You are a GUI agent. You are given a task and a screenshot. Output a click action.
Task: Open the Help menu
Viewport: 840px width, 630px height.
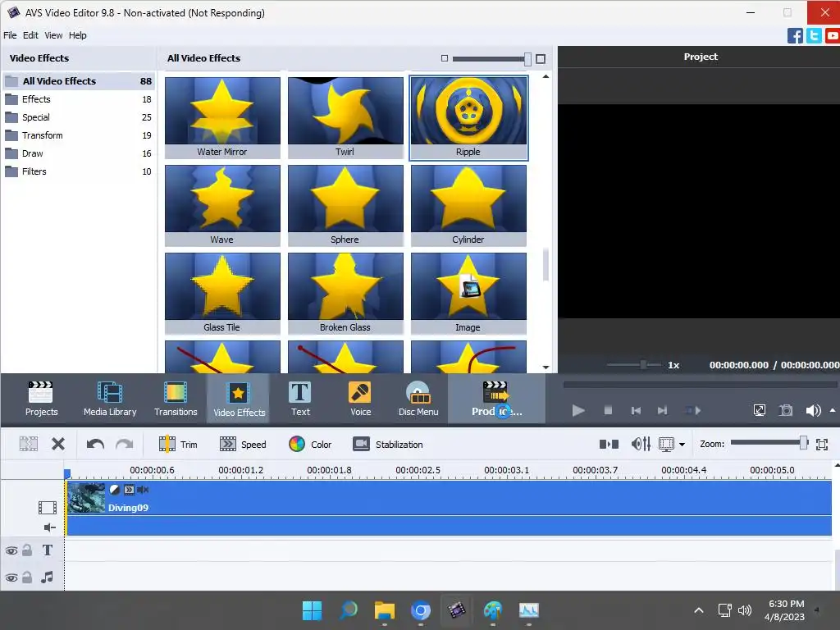(x=77, y=35)
